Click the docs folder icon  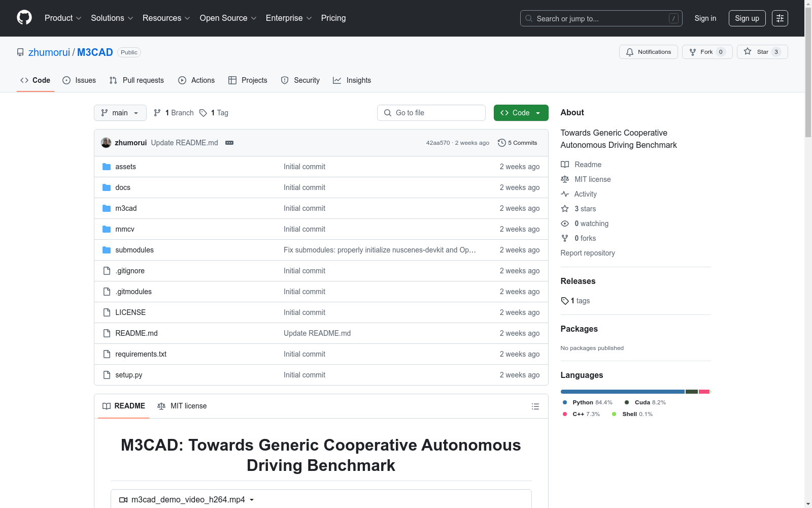tap(107, 187)
